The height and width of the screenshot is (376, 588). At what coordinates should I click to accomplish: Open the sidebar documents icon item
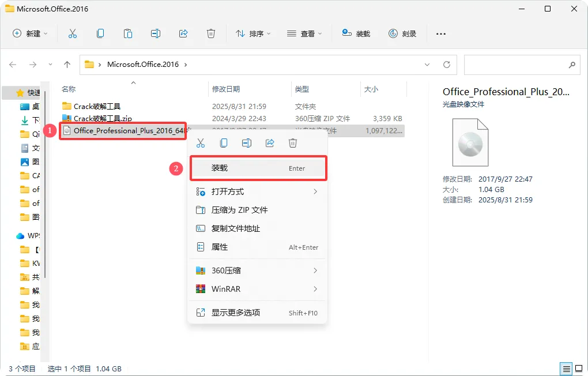click(29, 148)
